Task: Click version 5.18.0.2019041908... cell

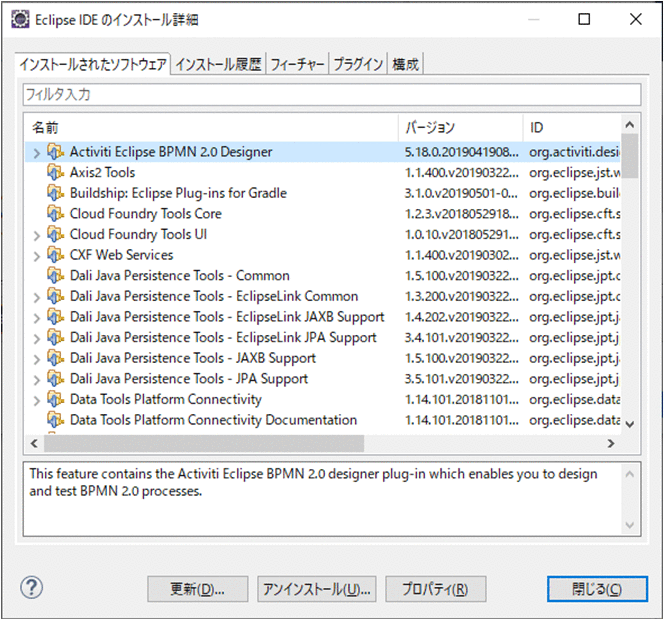Action: (x=462, y=152)
